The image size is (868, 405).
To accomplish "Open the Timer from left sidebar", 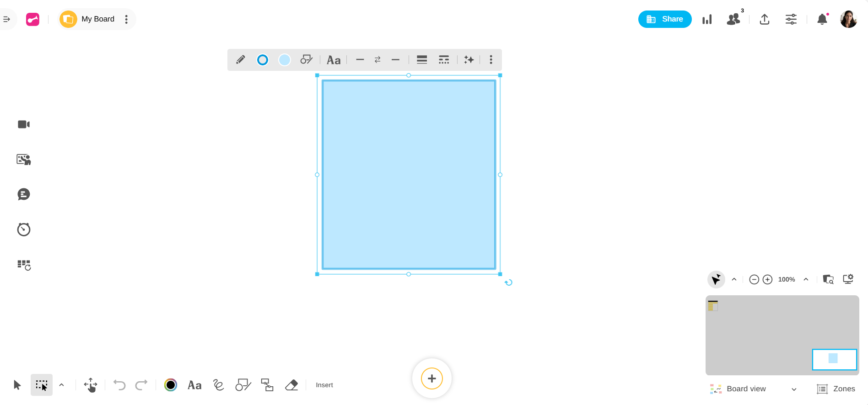I will coord(24,229).
